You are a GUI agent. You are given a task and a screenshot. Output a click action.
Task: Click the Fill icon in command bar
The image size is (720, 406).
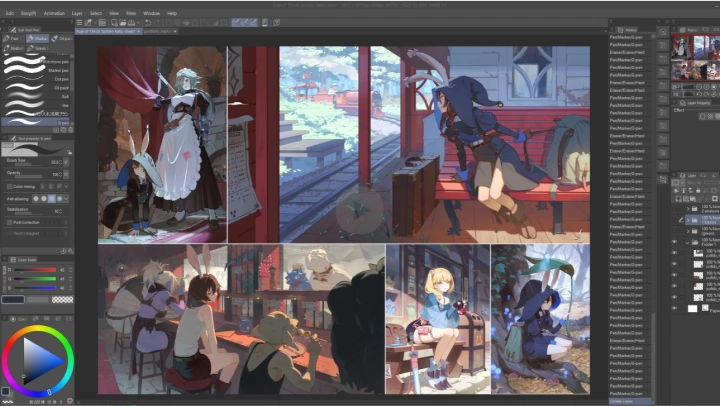tap(186, 23)
